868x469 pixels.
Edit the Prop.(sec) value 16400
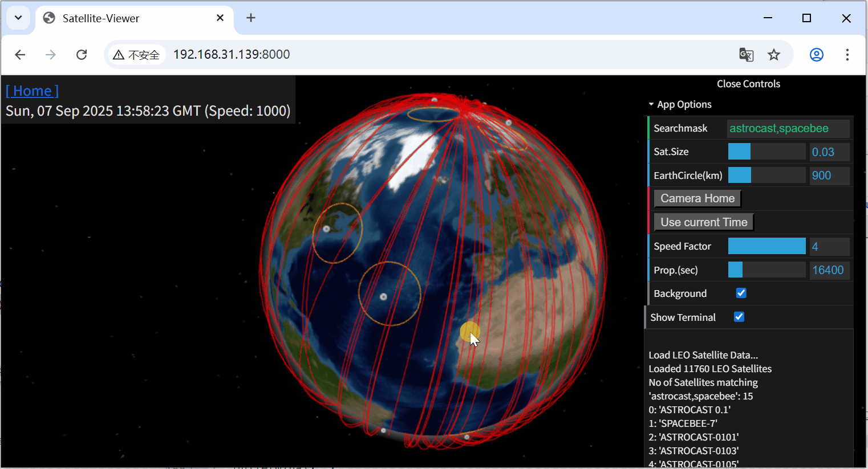(830, 270)
